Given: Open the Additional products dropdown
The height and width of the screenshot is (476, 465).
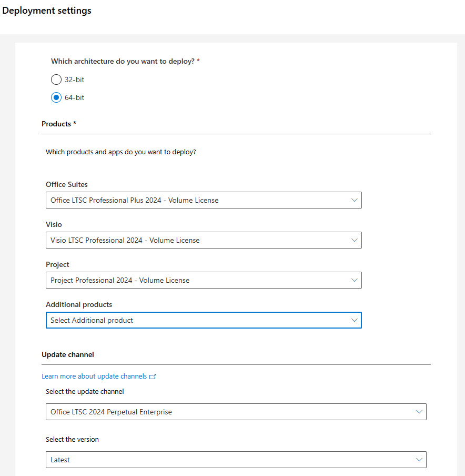Looking at the screenshot, I should point(204,320).
